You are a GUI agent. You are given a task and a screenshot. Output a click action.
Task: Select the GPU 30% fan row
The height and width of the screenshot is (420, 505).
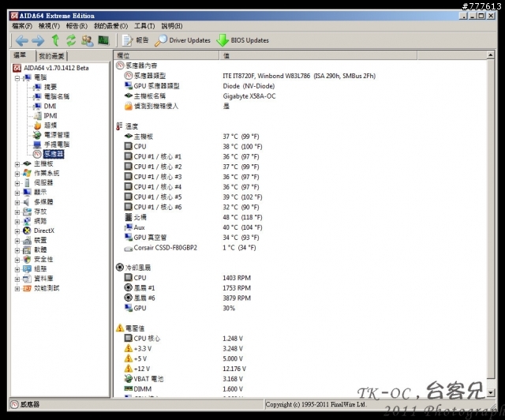click(180, 308)
